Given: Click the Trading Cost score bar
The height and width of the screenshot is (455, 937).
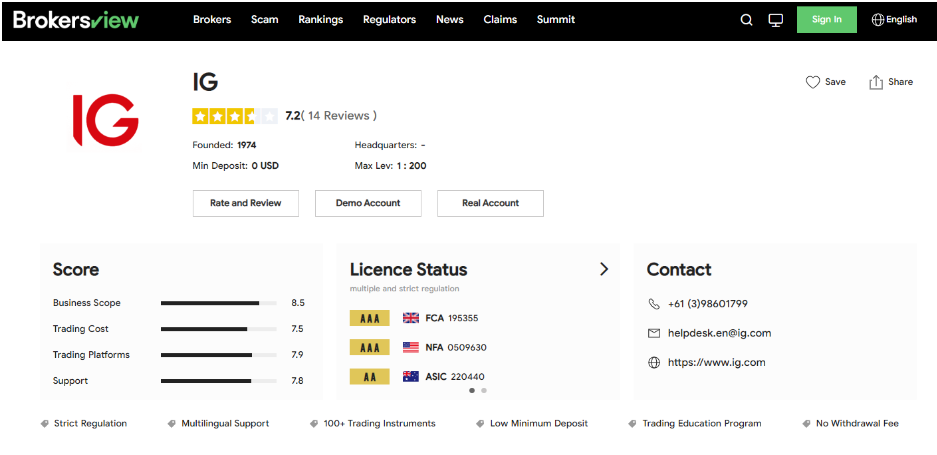Looking at the screenshot, I should click(219, 329).
